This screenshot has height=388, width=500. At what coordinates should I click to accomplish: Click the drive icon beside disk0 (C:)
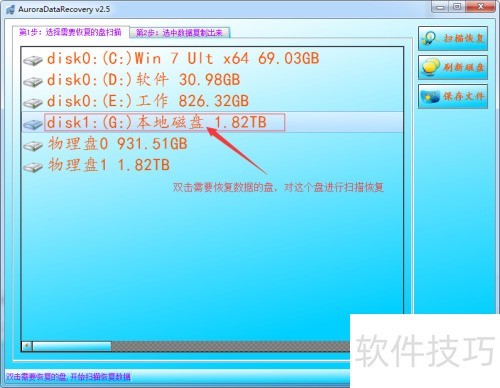(x=33, y=60)
